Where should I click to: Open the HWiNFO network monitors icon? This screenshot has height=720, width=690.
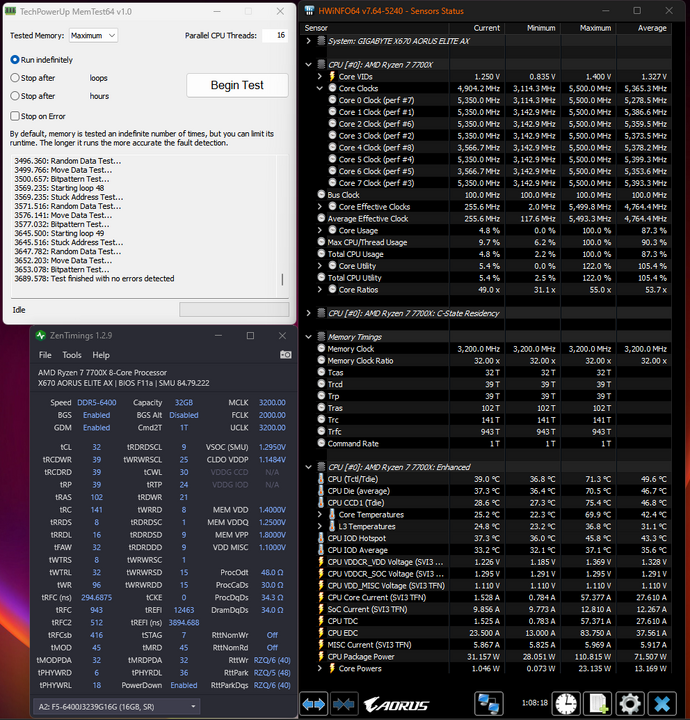pyautogui.click(x=488, y=704)
